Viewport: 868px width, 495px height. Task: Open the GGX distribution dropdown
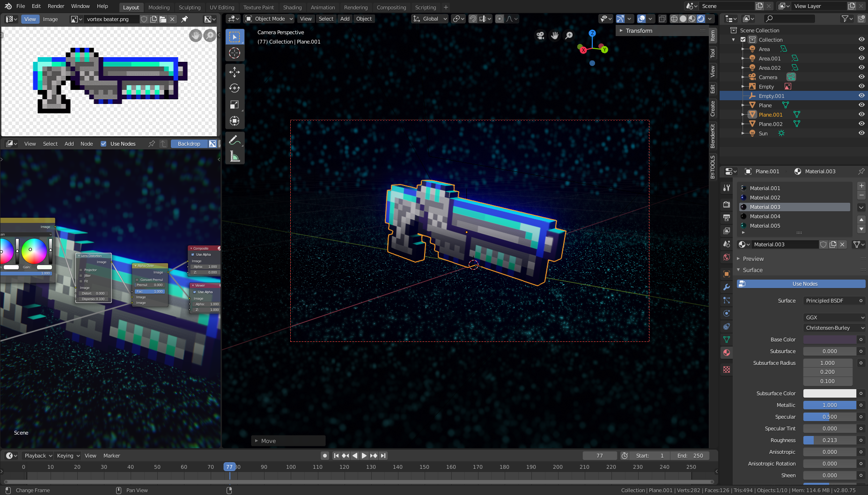pos(834,317)
